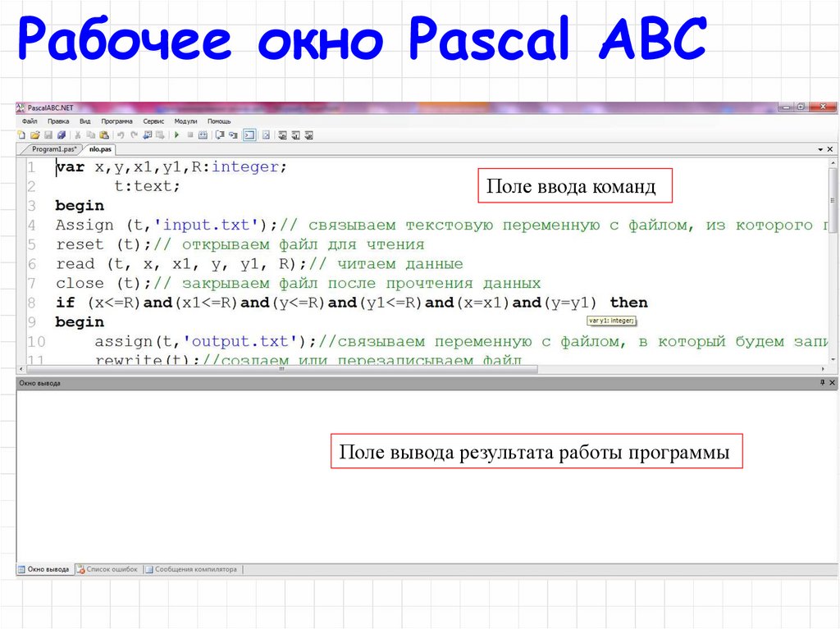Viewport: 840px width, 629px height.
Task: Open the editor tab list dropdown arrow
Action: tap(820, 149)
